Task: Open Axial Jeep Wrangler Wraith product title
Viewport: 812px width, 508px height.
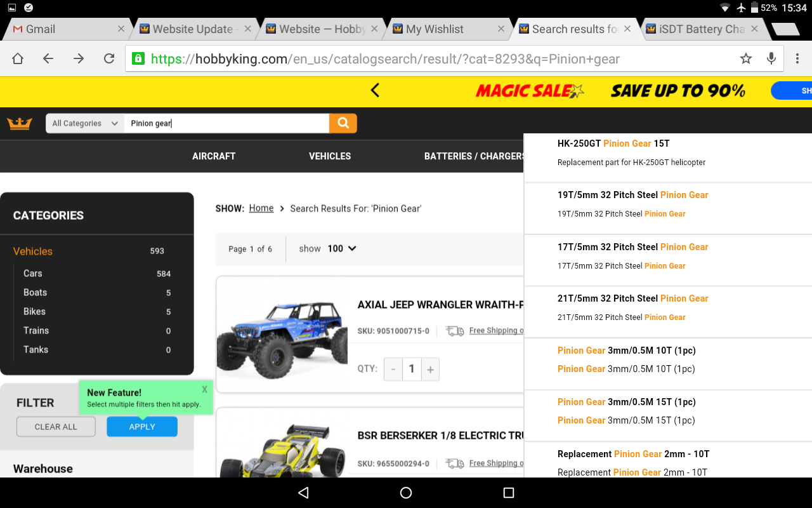Action: pyautogui.click(x=441, y=305)
